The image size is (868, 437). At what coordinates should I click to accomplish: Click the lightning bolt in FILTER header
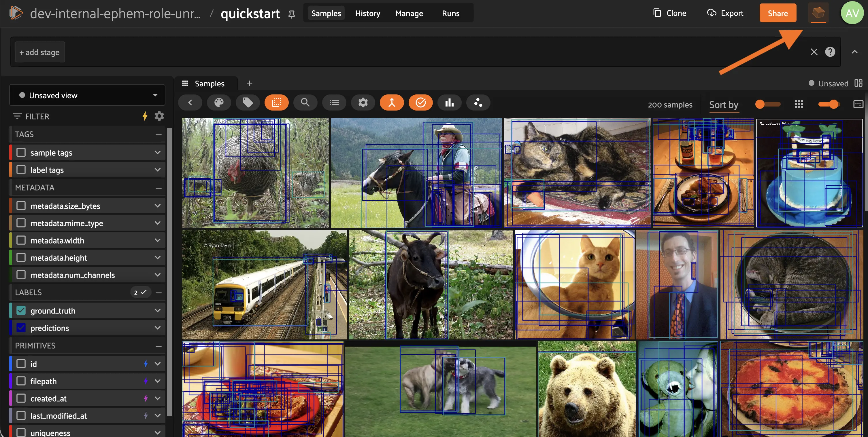pyautogui.click(x=145, y=116)
